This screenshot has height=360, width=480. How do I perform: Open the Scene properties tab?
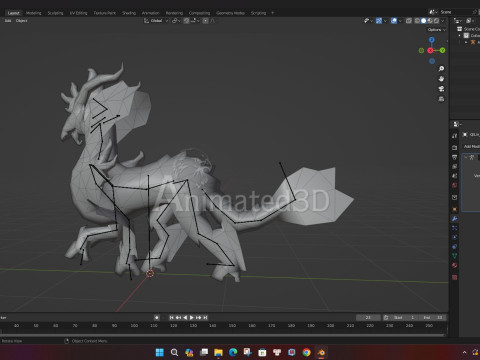455,176
